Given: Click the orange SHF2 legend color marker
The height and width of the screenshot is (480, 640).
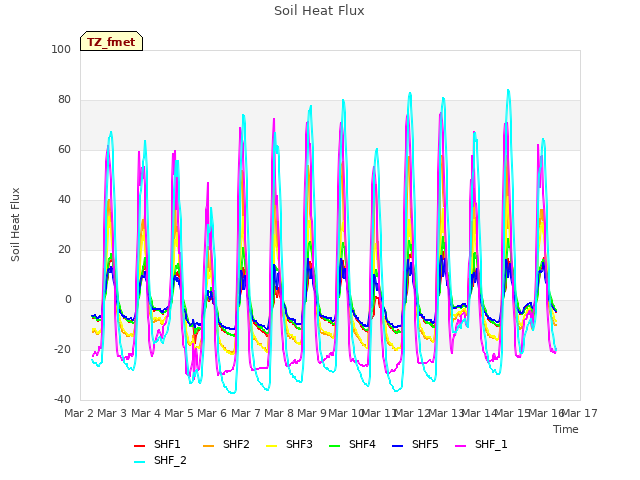Looking at the screenshot, I should click(x=209, y=446).
